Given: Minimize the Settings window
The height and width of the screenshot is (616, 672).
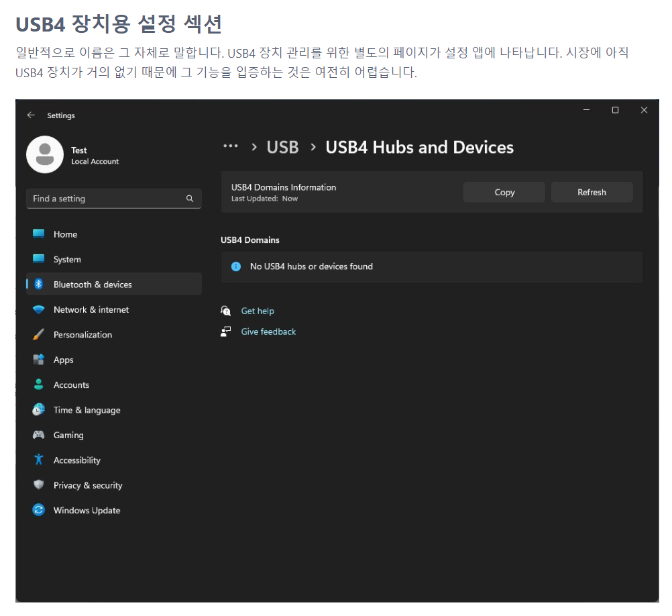Looking at the screenshot, I should (586, 110).
